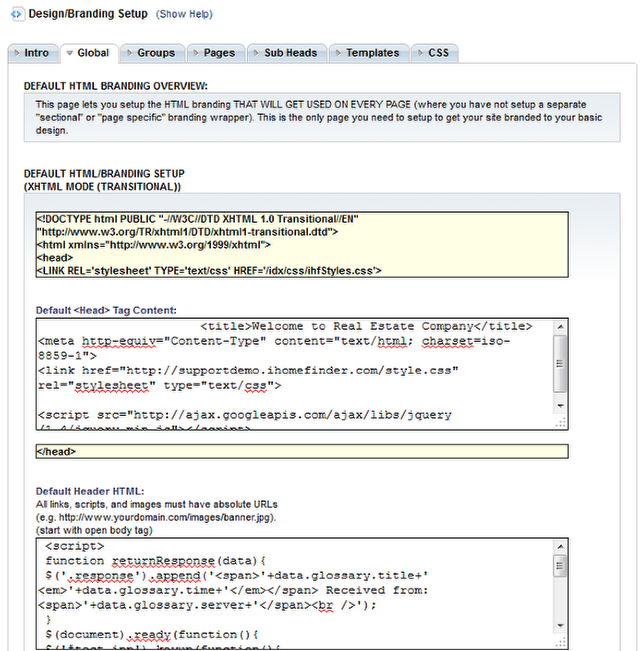Screen dimensions: 640x651
Task: Click the closing </head> read-only box
Action: coord(302,452)
